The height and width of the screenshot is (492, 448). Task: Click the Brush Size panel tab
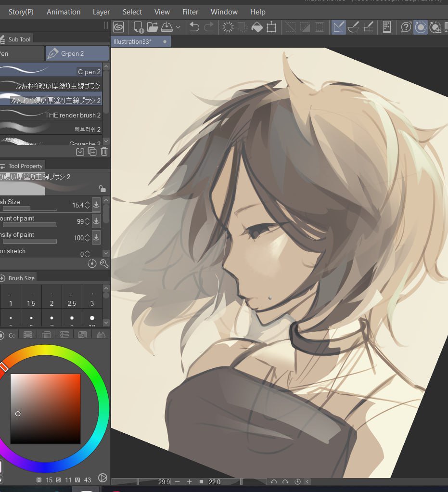coord(18,278)
